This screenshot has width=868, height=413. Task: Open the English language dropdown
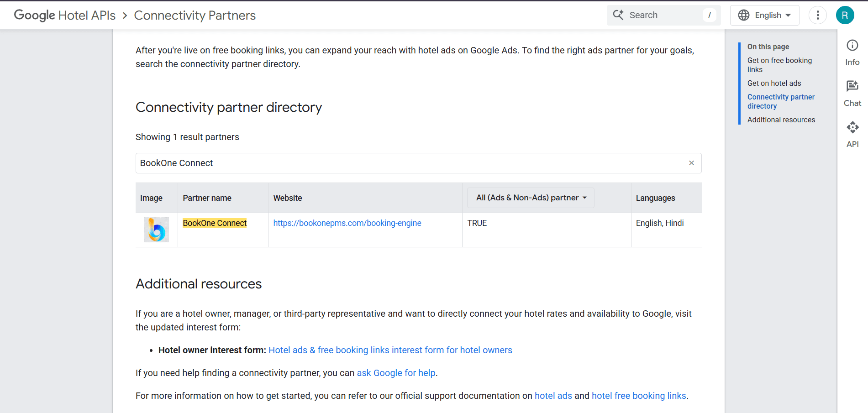point(764,15)
